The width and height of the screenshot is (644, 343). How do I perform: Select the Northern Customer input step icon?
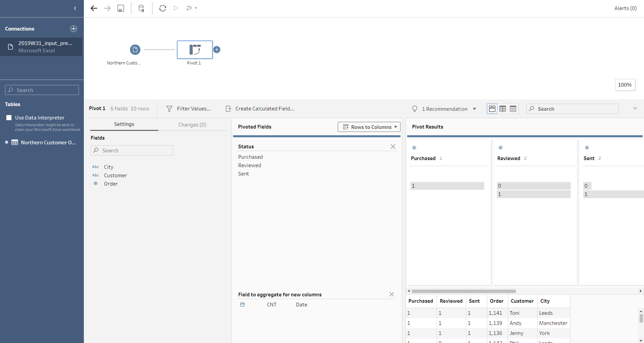pyautogui.click(x=135, y=50)
